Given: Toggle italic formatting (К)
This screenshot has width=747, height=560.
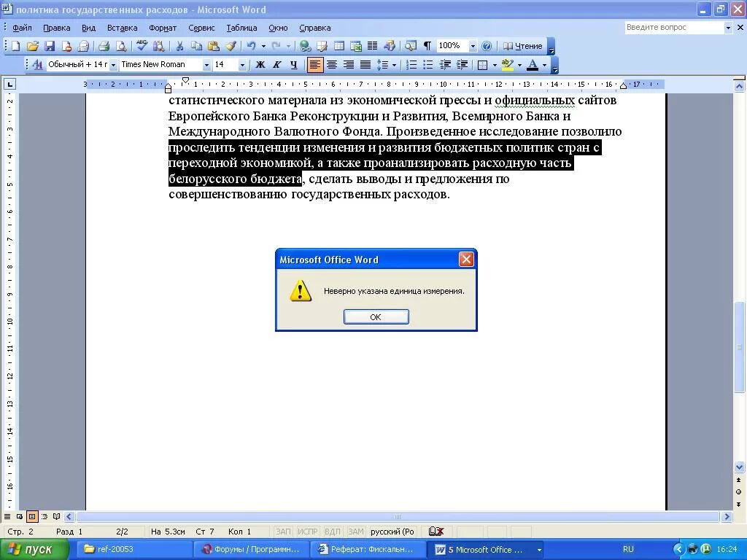Looking at the screenshot, I should [276, 64].
